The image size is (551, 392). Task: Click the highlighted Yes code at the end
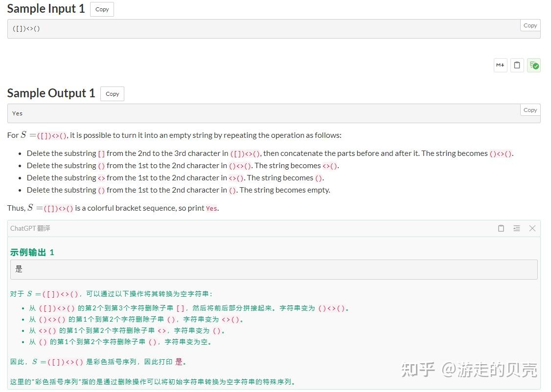211,208
